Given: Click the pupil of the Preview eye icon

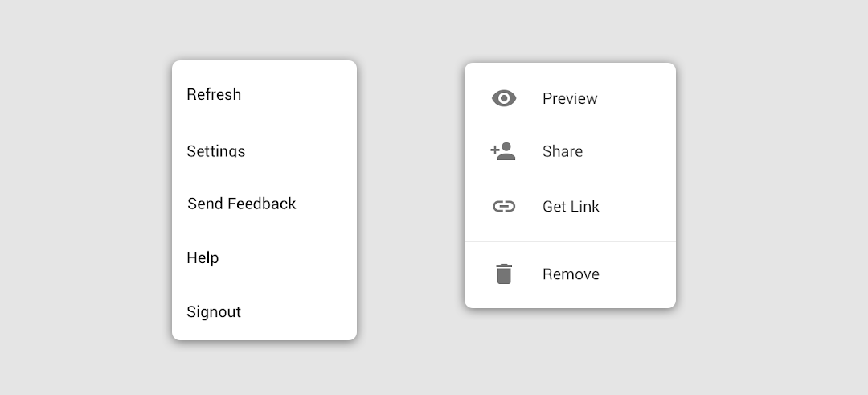Looking at the screenshot, I should [x=504, y=99].
